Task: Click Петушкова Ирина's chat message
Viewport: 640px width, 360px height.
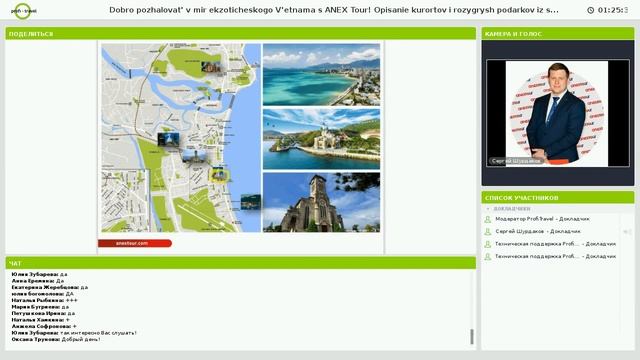Action: click(x=43, y=313)
